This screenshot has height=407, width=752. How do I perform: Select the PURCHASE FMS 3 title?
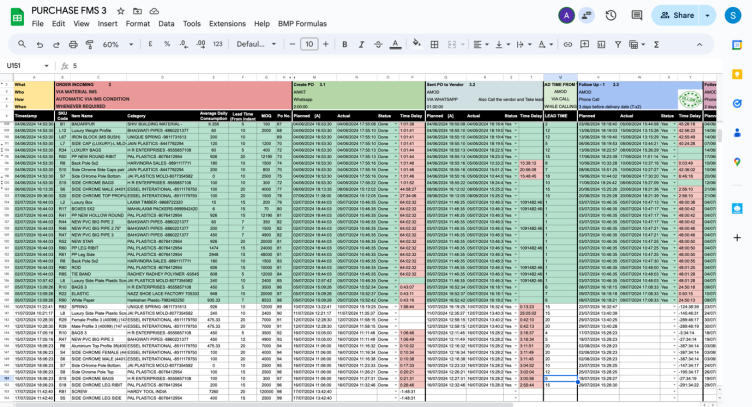[x=69, y=11]
